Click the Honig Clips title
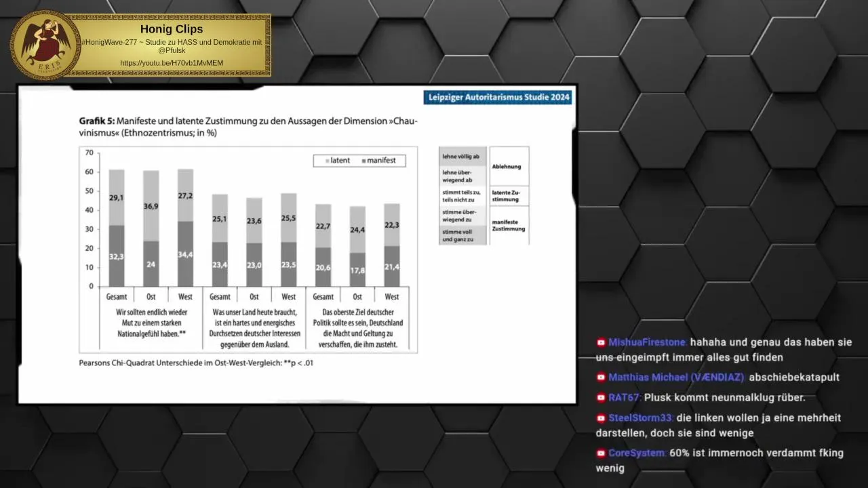Screen dimensions: 868x488 pyautogui.click(x=172, y=29)
